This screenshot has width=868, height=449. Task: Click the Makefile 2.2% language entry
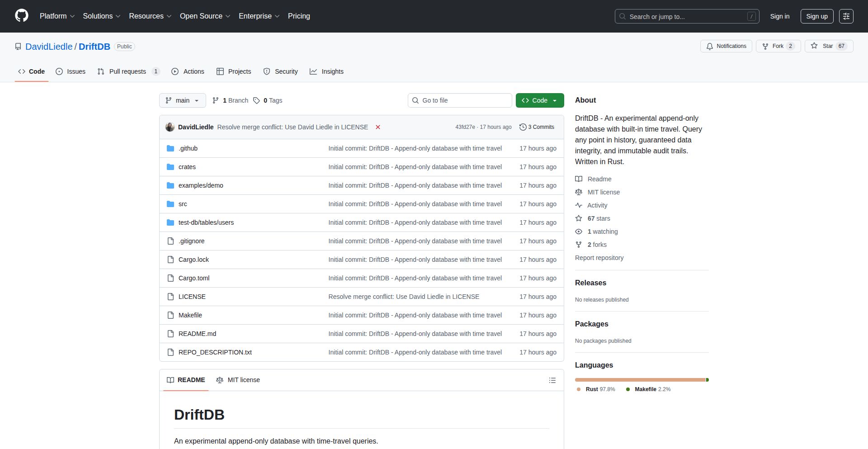pyautogui.click(x=648, y=389)
